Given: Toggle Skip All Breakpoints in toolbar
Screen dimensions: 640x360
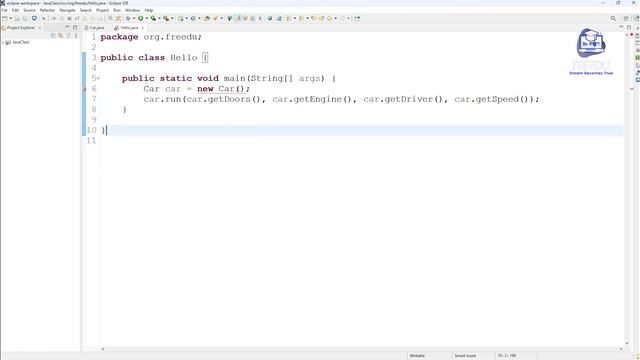Looking at the screenshot, I should click(x=44, y=18).
